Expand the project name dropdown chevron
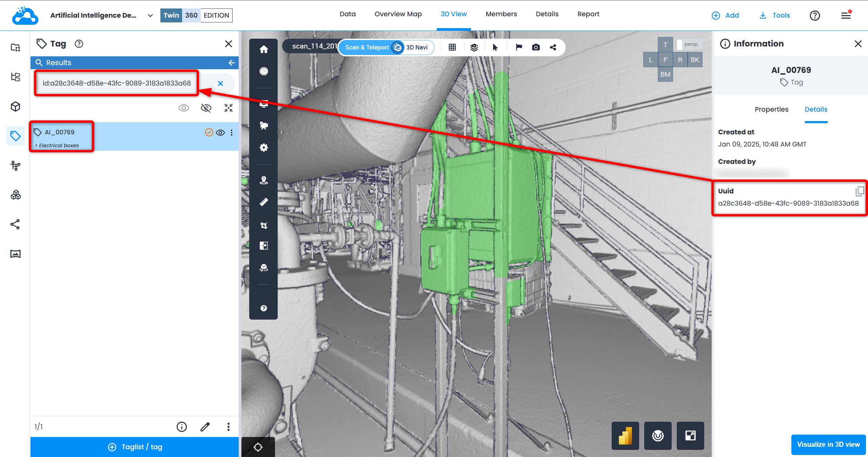The image size is (868, 457). pos(150,16)
